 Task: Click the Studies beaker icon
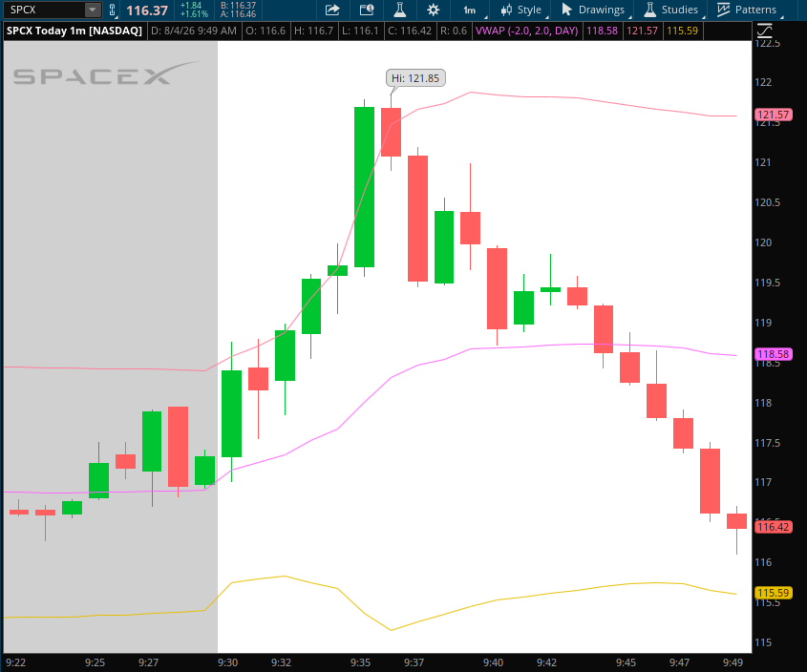point(650,10)
